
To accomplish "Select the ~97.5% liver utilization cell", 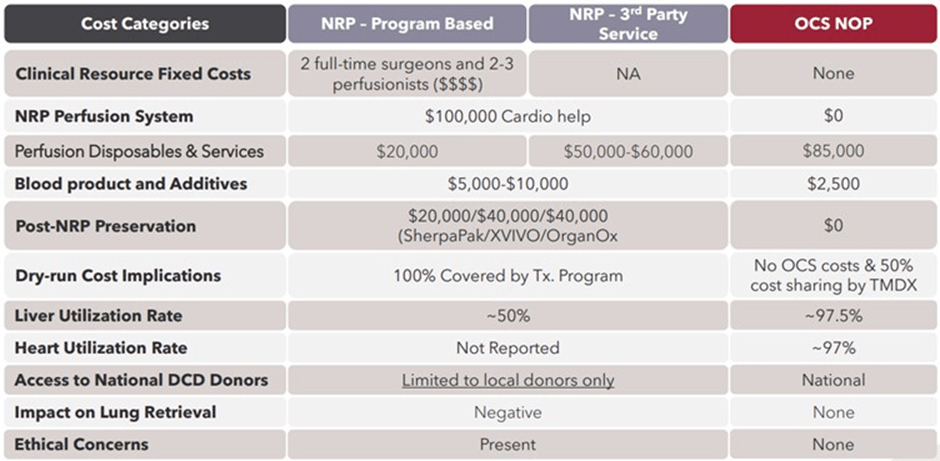I will tap(833, 316).
